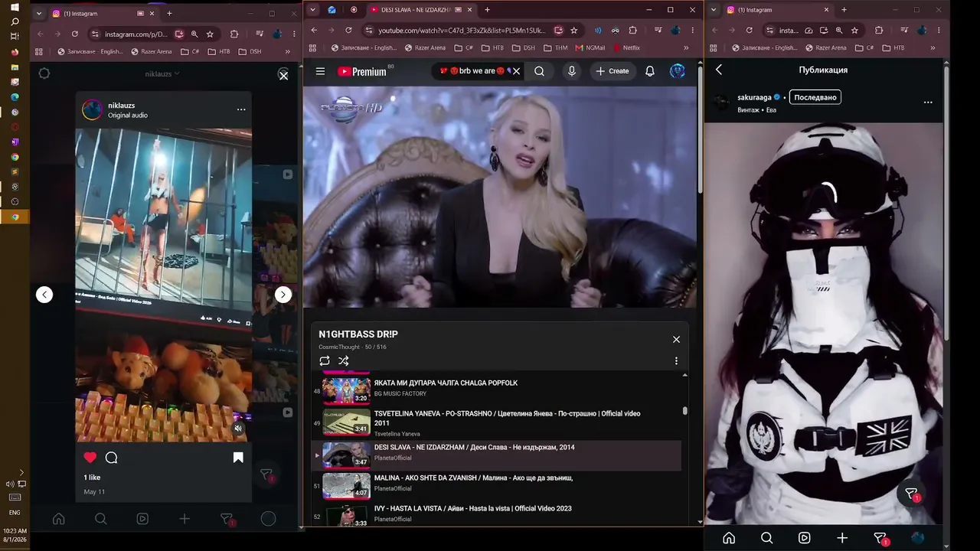This screenshot has height=551, width=980.
Task: Open Home in left Instagram window
Action: (58, 519)
